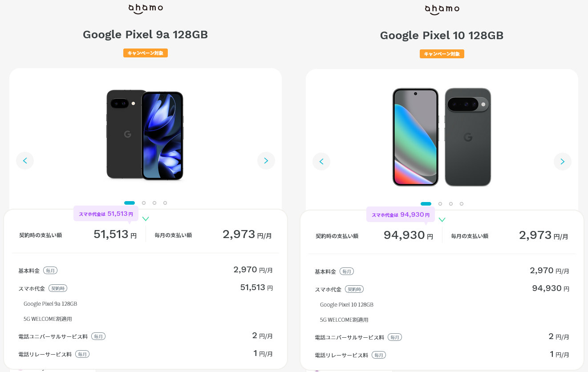The image size is (588, 372).
Task: Collapse Pixel 9a price details chevron
Action: point(146,218)
